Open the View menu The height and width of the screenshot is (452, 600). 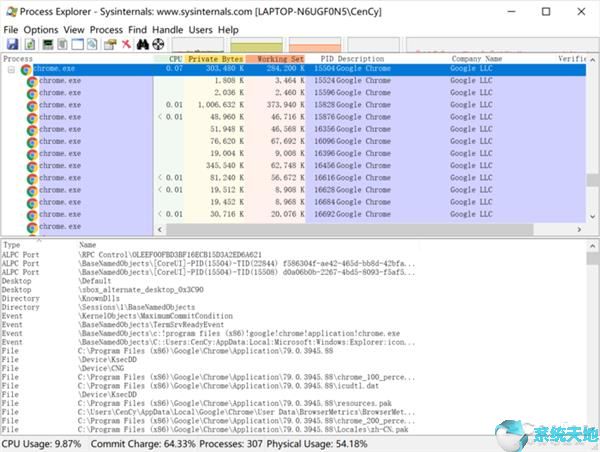(x=74, y=30)
